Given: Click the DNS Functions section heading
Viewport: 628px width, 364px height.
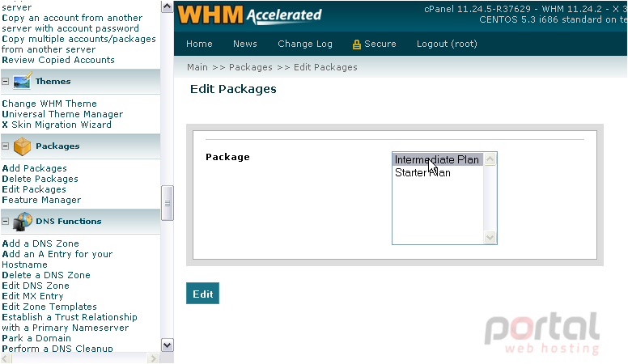Looking at the screenshot, I should point(69,221).
